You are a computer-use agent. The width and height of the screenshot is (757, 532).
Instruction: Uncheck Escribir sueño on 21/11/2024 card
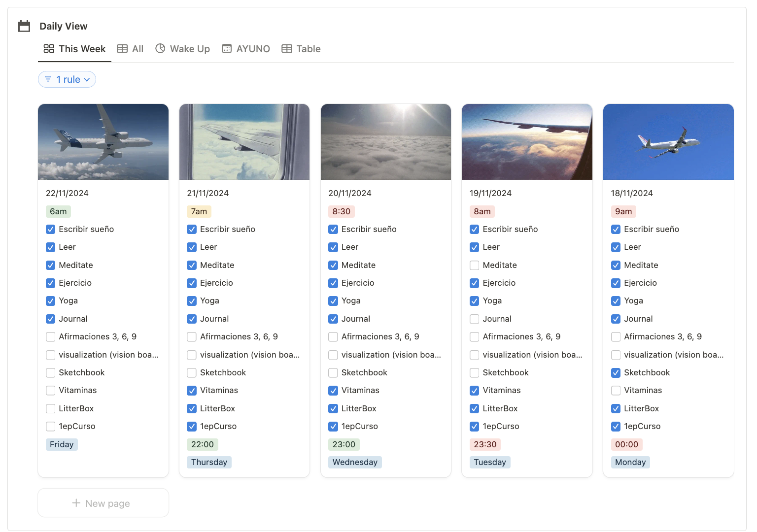pyautogui.click(x=192, y=230)
